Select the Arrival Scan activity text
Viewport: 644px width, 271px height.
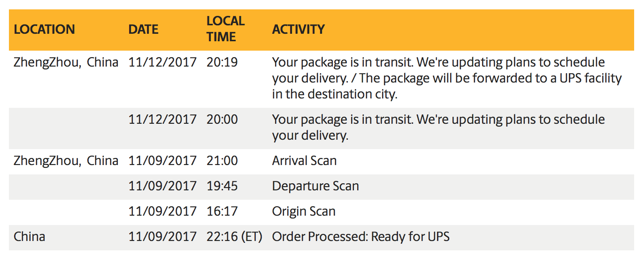(x=305, y=161)
